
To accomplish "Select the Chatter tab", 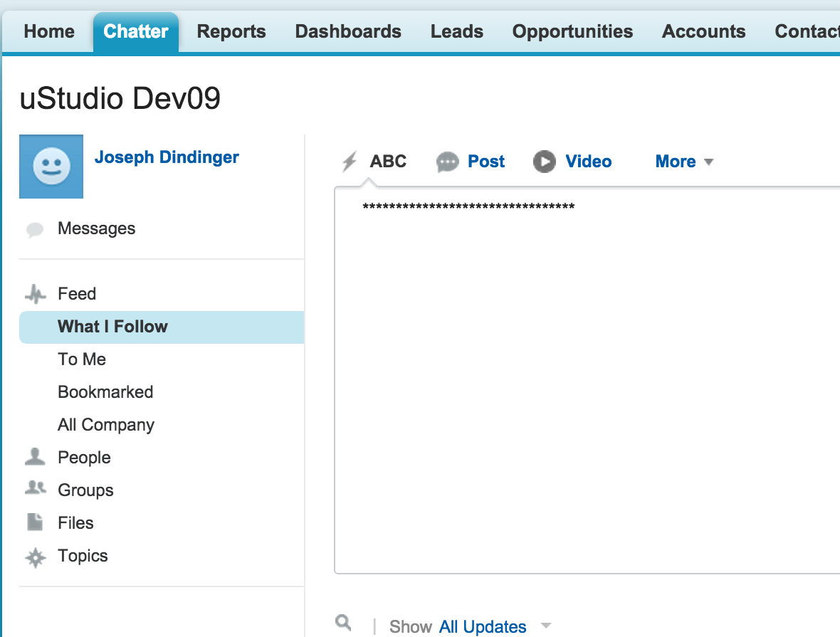I will [x=136, y=32].
